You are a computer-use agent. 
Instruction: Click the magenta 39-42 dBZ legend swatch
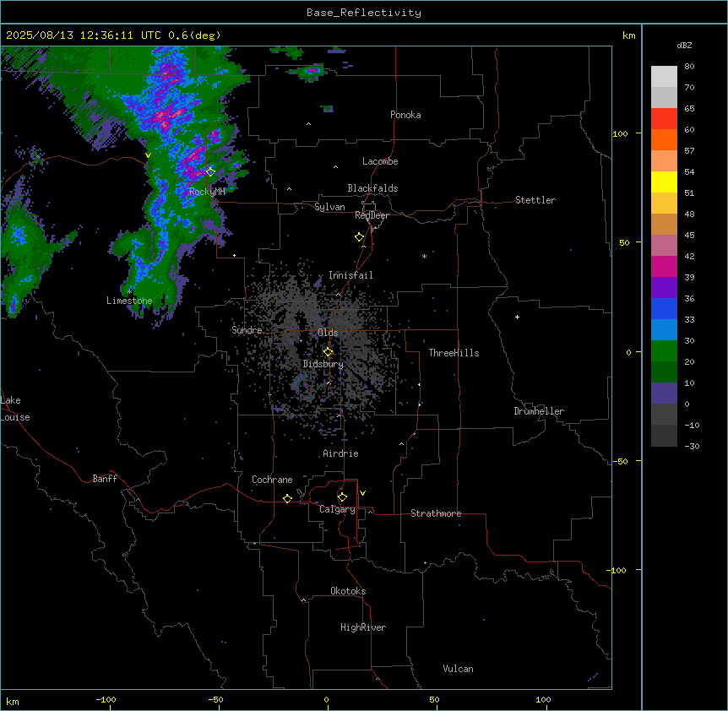[x=664, y=266]
